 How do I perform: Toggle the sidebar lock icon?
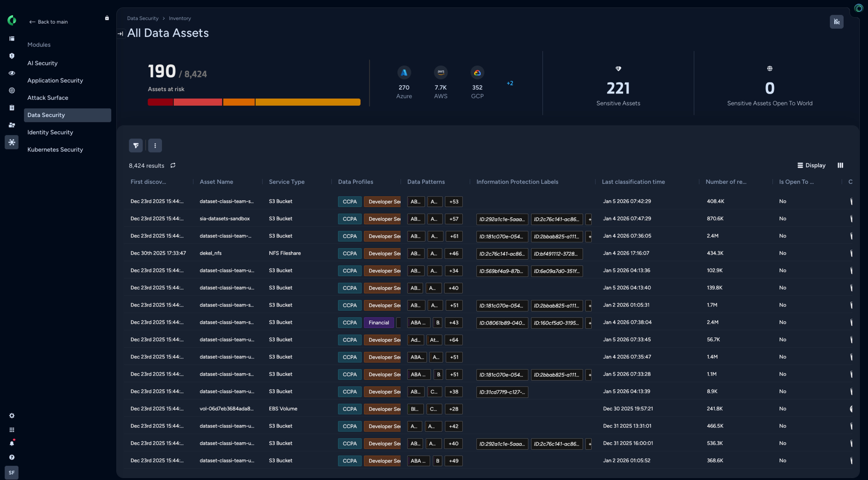click(x=107, y=18)
